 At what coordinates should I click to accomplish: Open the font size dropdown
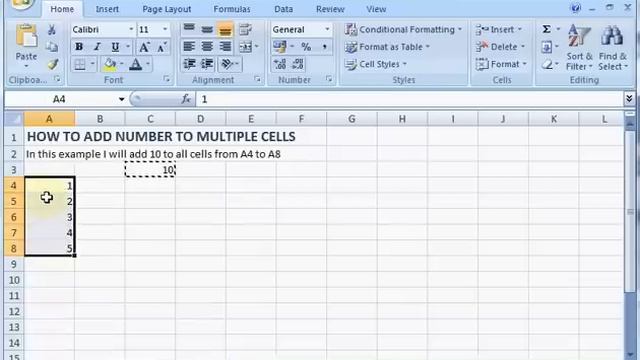[165, 29]
